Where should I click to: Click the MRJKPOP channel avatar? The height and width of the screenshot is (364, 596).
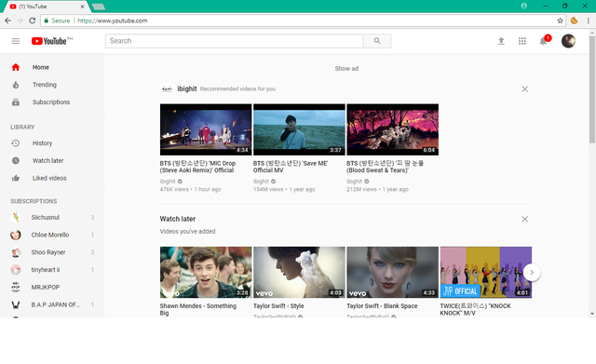(16, 288)
